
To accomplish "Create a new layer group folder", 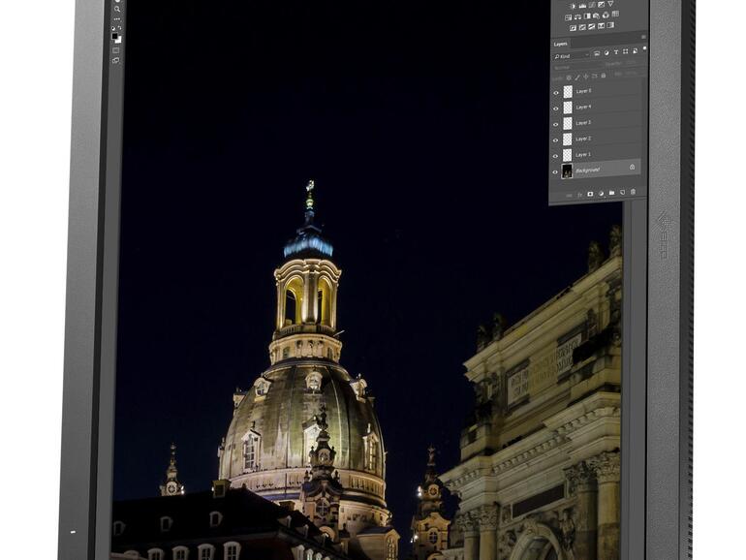I will (611, 193).
